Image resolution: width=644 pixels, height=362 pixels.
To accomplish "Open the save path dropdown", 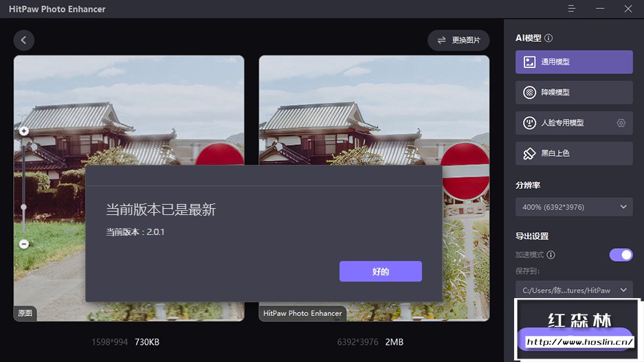I will 574,290.
